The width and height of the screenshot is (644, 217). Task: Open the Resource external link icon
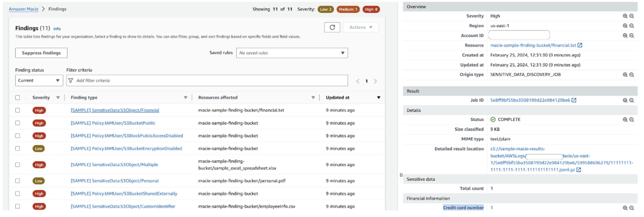pos(580,45)
